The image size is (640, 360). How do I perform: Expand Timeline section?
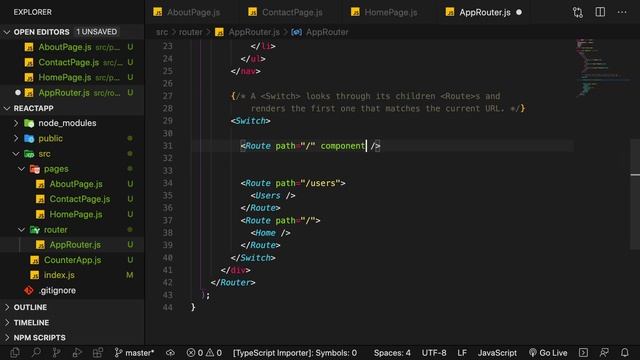pos(72,322)
